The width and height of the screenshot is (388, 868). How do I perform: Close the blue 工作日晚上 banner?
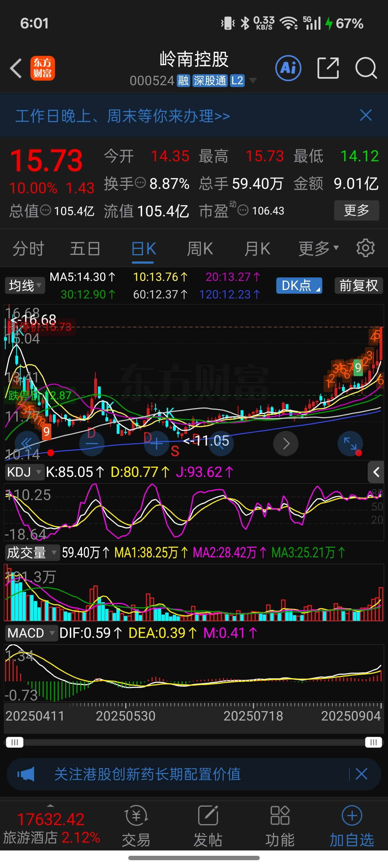point(366,115)
